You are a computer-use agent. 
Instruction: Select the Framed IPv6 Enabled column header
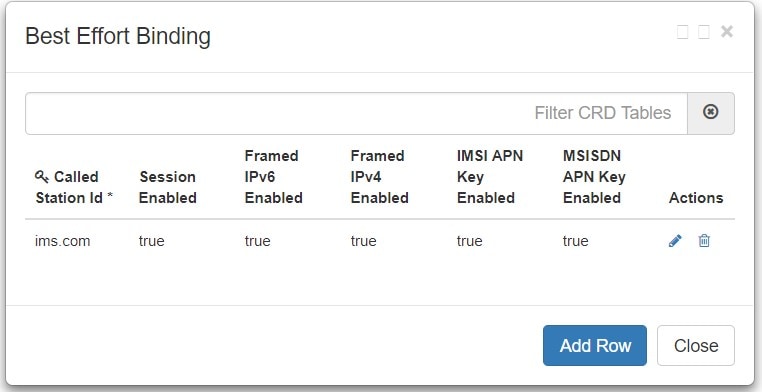click(x=274, y=177)
